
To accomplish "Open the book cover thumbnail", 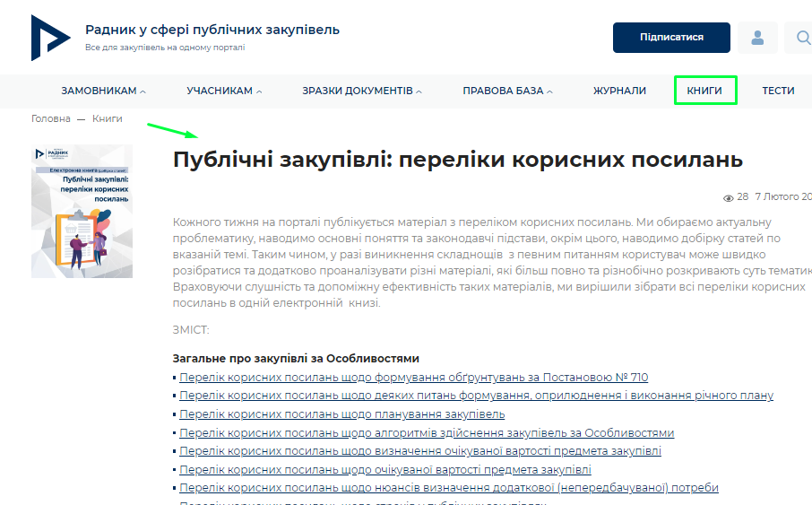I will 82,211.
